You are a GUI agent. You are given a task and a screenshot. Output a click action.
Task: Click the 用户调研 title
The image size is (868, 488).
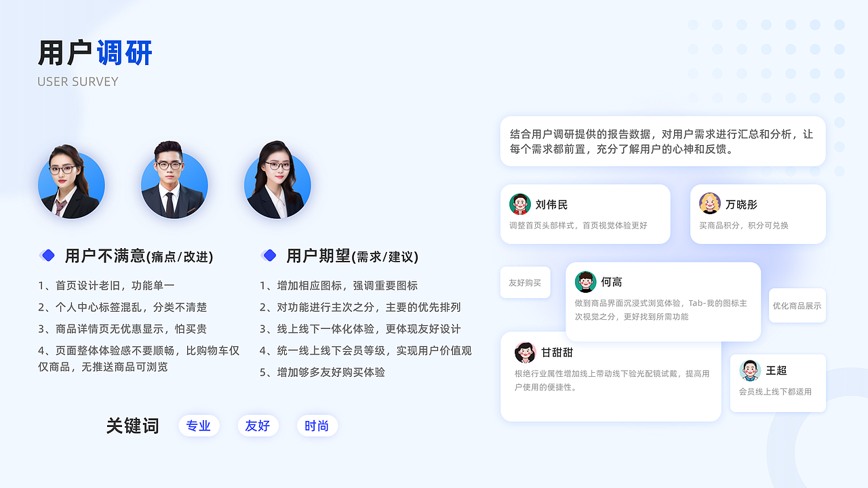click(95, 53)
